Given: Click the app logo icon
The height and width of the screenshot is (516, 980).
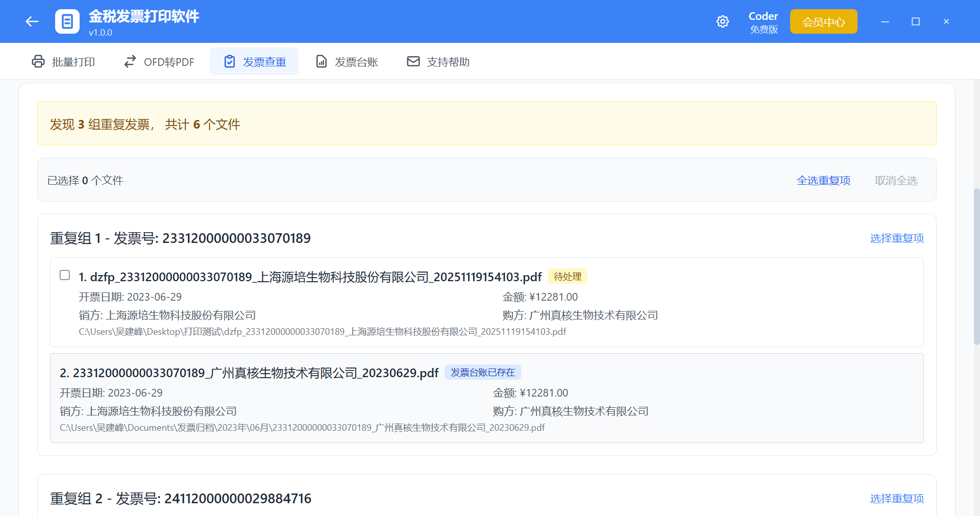Looking at the screenshot, I should coord(67,21).
